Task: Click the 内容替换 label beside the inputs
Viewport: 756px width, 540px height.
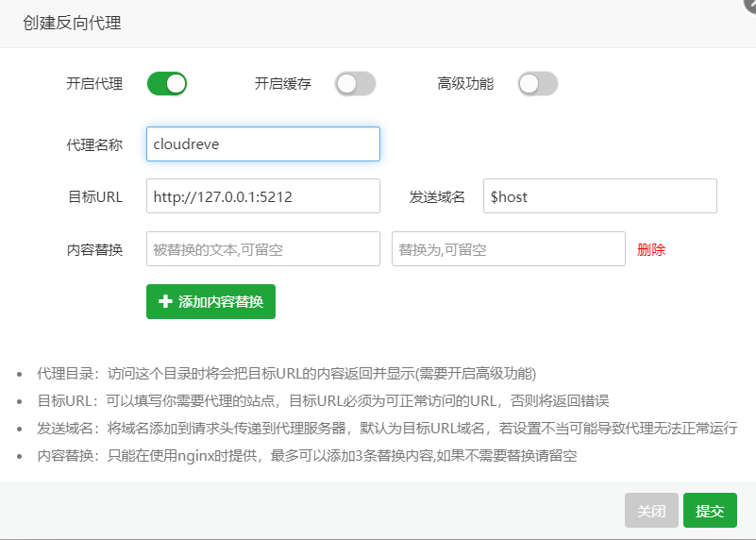Action: [94, 250]
